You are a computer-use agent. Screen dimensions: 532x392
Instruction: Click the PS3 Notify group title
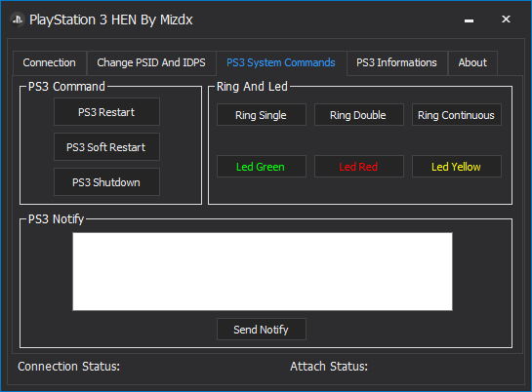56,219
